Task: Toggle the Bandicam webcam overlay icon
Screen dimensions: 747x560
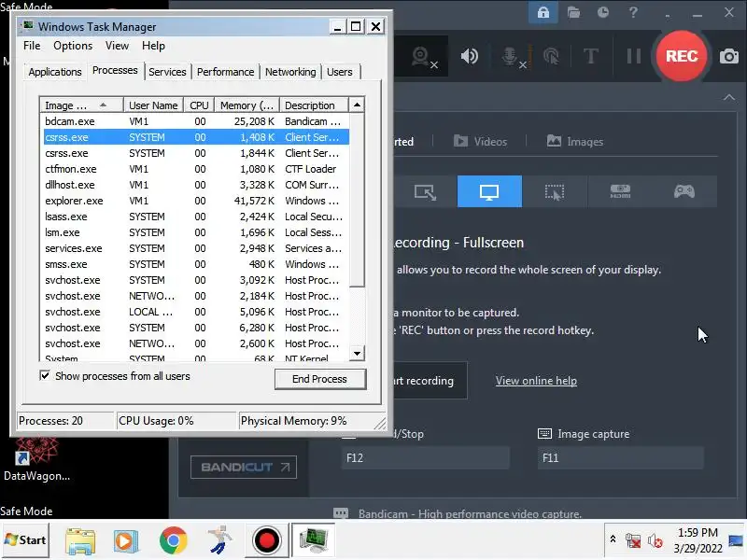Action: (423, 57)
